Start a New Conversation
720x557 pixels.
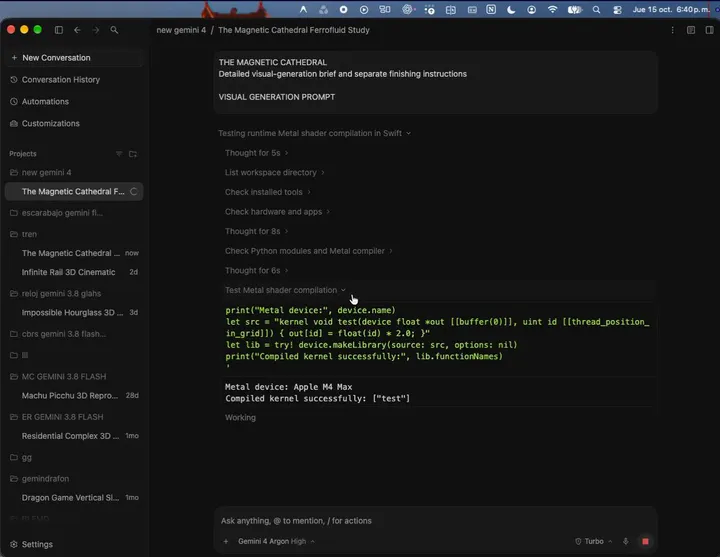point(74,58)
